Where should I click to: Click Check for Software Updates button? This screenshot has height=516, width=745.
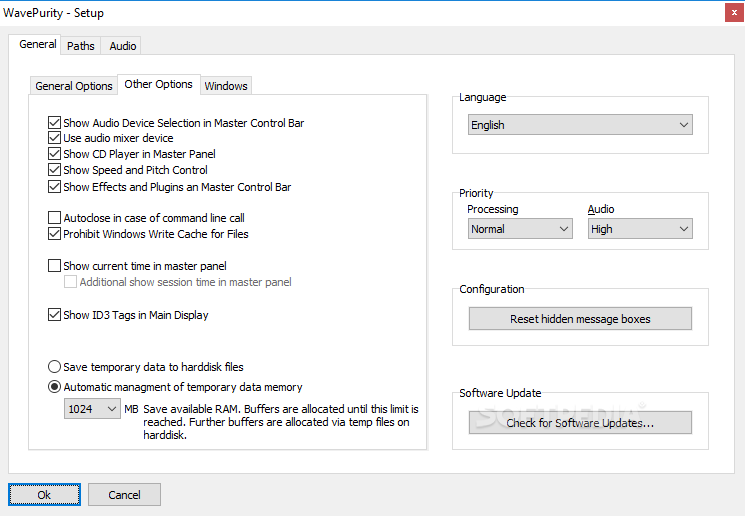point(580,423)
